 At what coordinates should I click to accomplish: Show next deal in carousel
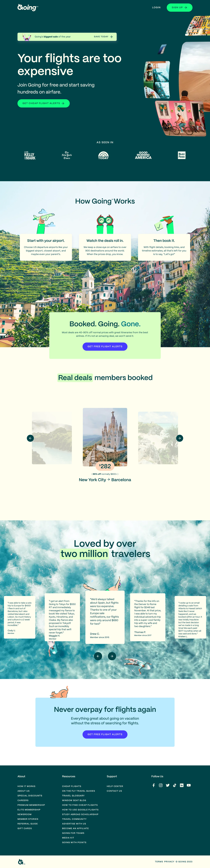coord(180,438)
